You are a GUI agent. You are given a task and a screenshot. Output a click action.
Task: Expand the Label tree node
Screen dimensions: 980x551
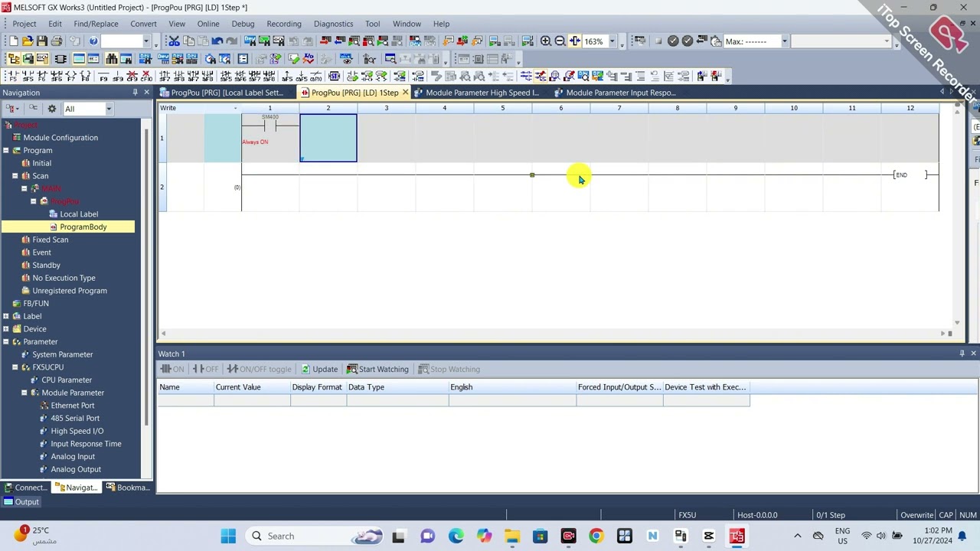tap(6, 316)
